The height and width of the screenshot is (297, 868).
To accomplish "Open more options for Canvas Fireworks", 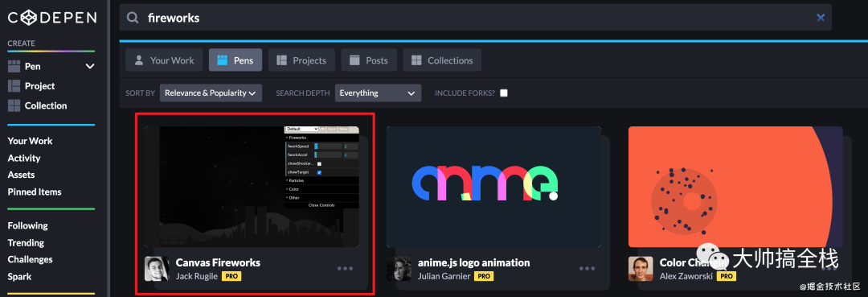I will 346,269.
